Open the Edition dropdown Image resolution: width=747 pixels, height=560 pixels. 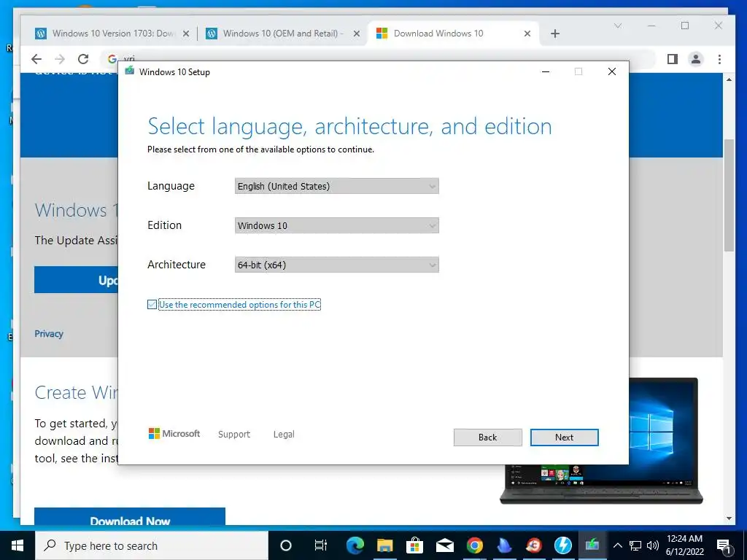(336, 226)
